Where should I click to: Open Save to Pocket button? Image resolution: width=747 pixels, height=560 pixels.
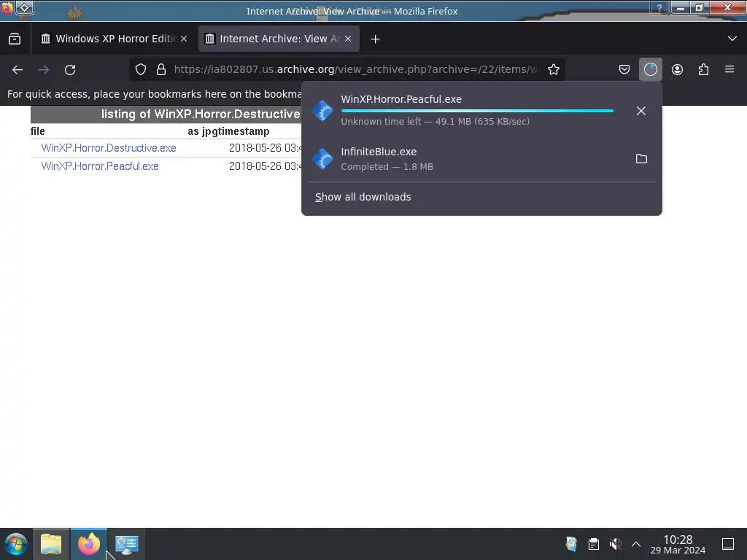(624, 69)
